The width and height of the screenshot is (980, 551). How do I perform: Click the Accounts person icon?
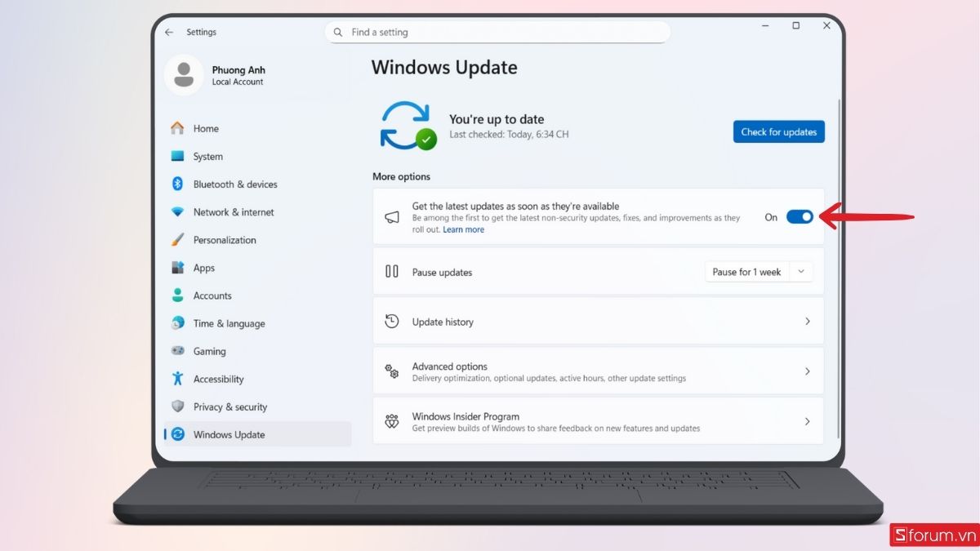pyautogui.click(x=177, y=295)
